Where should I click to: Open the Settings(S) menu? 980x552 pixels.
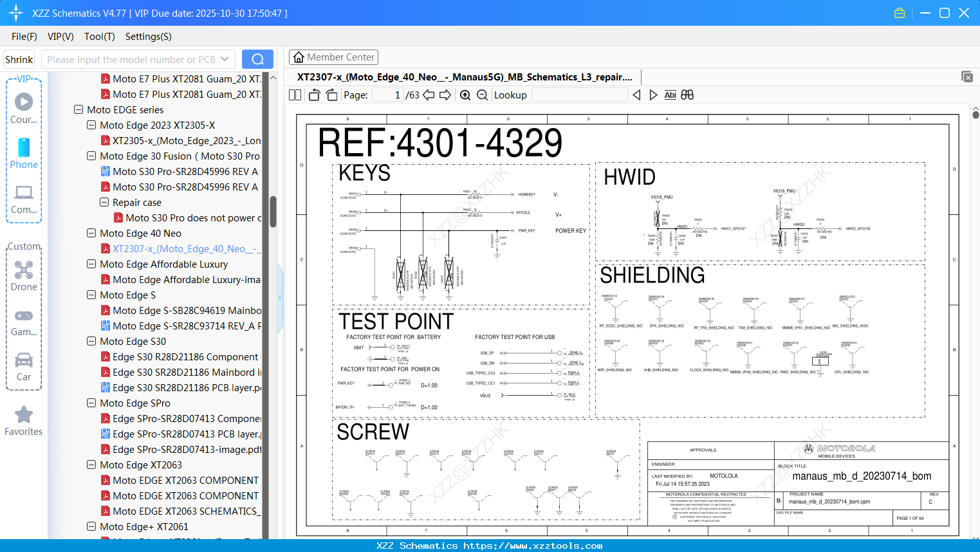point(147,37)
